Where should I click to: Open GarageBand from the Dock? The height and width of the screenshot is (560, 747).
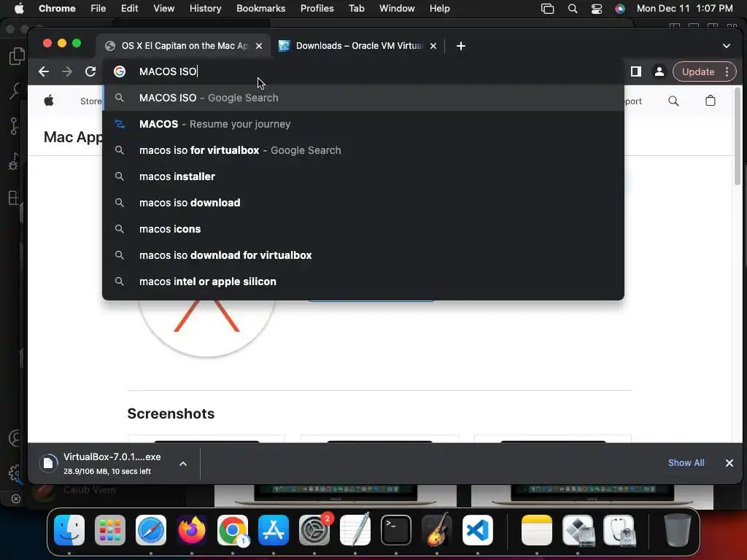[x=437, y=530]
